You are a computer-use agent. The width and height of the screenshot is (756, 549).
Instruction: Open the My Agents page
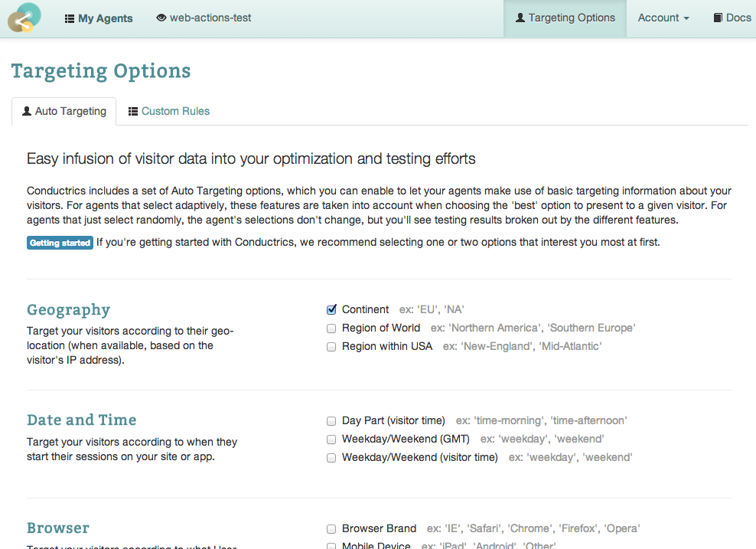pyautogui.click(x=99, y=18)
